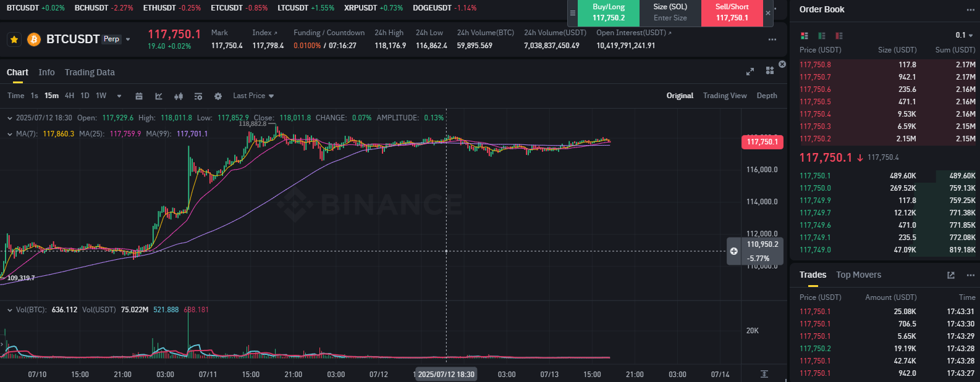980x382 pixels.
Task: Click the crosshair plus button on price axis
Action: pos(733,251)
